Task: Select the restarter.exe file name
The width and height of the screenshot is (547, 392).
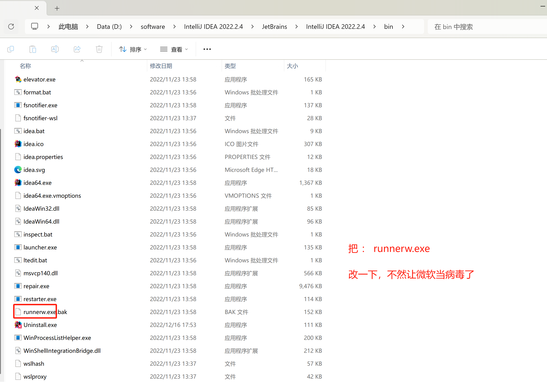Action: click(x=40, y=299)
